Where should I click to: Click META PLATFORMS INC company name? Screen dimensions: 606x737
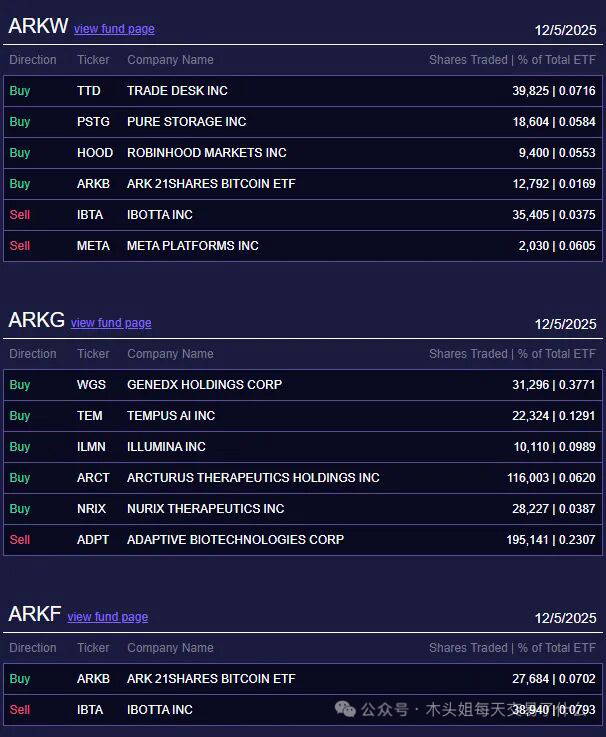(193, 246)
